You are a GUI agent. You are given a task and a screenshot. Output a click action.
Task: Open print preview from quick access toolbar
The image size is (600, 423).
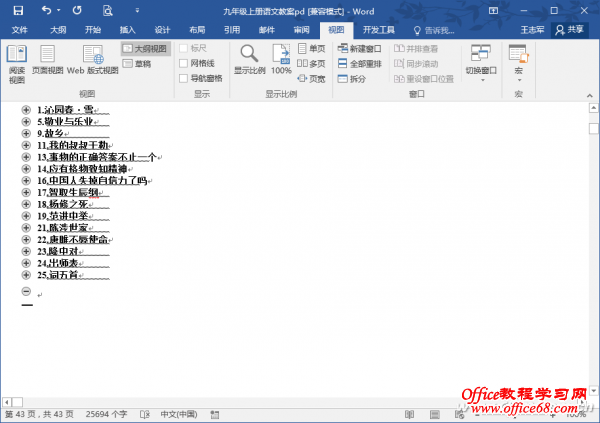coord(108,11)
